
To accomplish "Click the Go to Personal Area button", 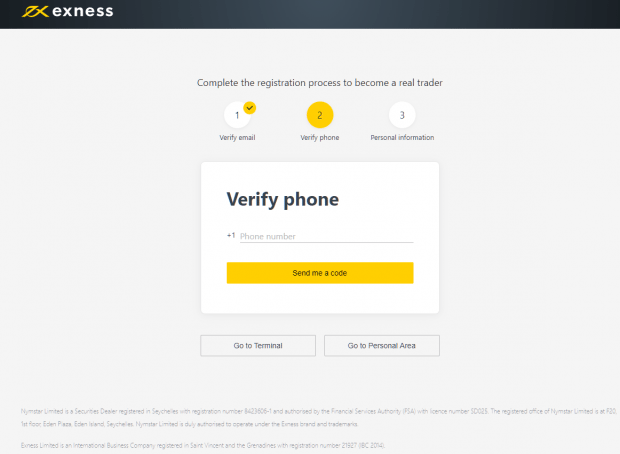I will pos(381,345).
